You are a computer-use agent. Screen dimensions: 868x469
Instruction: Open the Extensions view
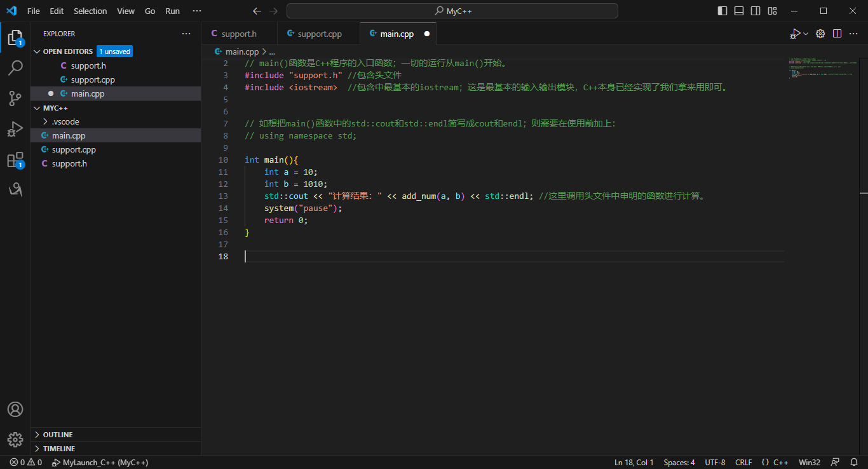coord(15,160)
